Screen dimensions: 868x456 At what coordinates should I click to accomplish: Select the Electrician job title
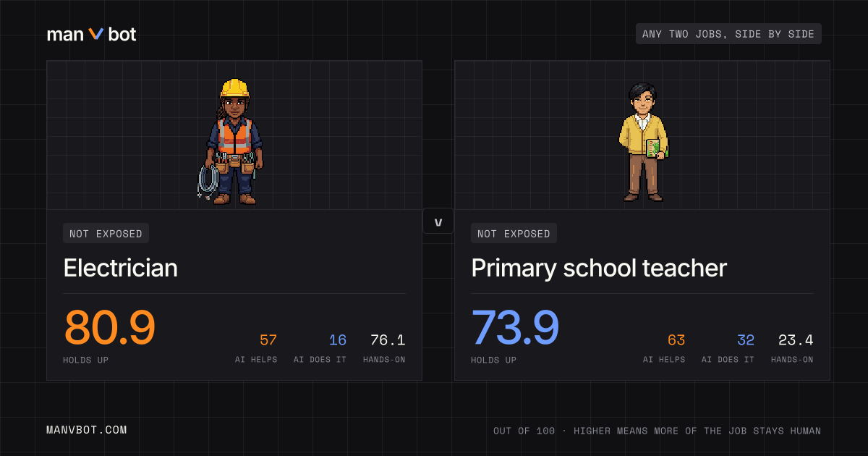click(121, 269)
